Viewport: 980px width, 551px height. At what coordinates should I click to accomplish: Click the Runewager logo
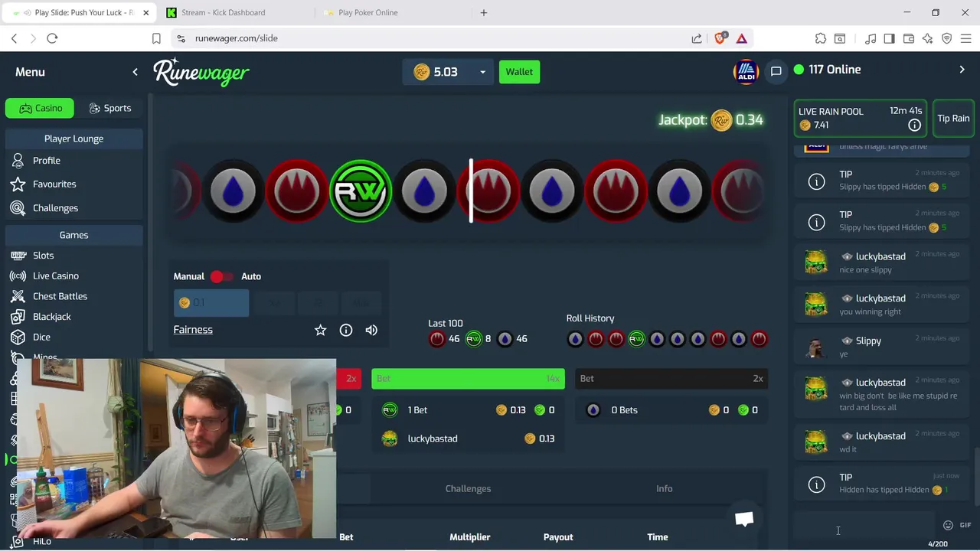tap(201, 72)
